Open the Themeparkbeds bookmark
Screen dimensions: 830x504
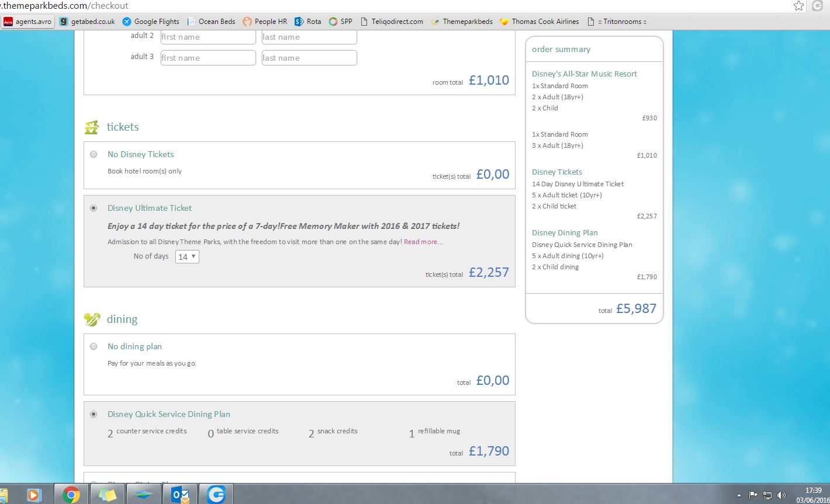[462, 22]
